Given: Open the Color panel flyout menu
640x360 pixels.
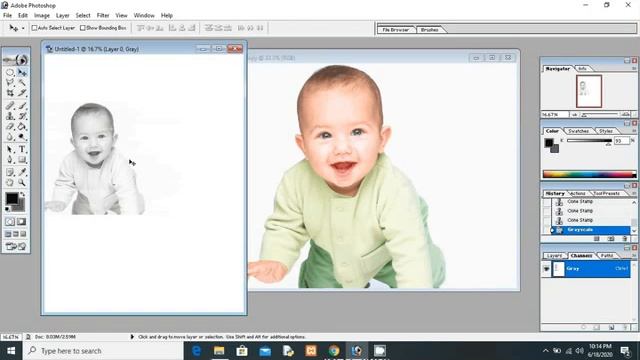Looking at the screenshot, I should point(634,131).
